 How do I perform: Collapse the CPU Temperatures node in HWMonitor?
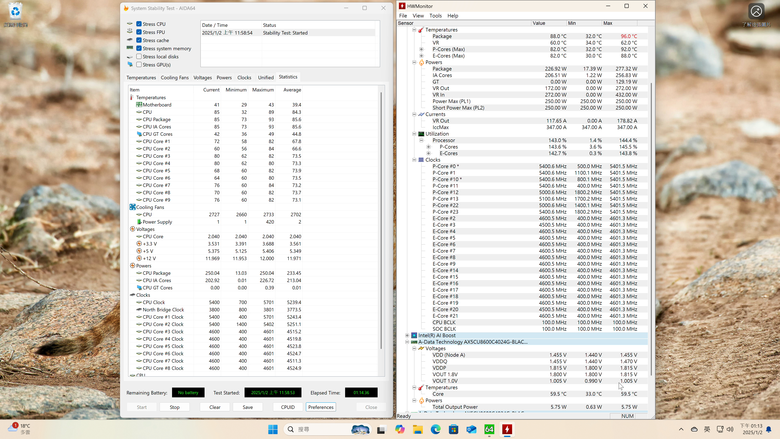tap(414, 30)
